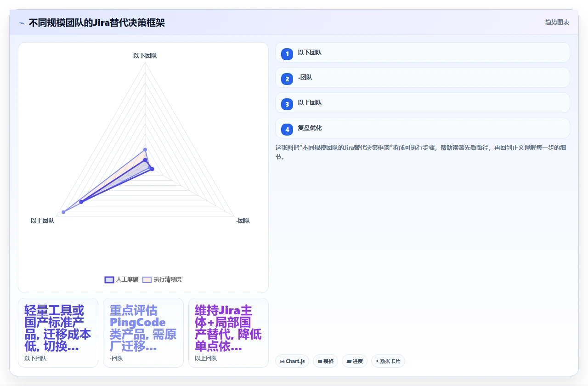Click the number 4 step badge
This screenshot has height=386, width=588.
[287, 130]
